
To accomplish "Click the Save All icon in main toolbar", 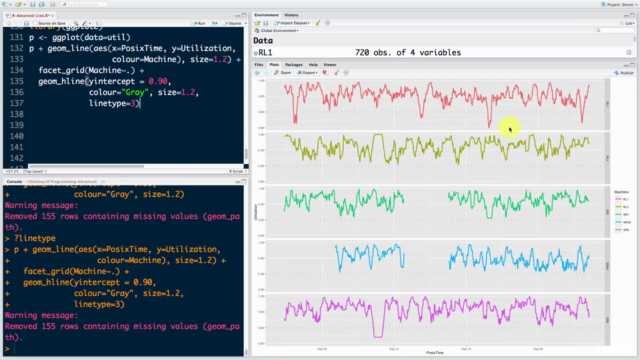I will coord(42,4).
